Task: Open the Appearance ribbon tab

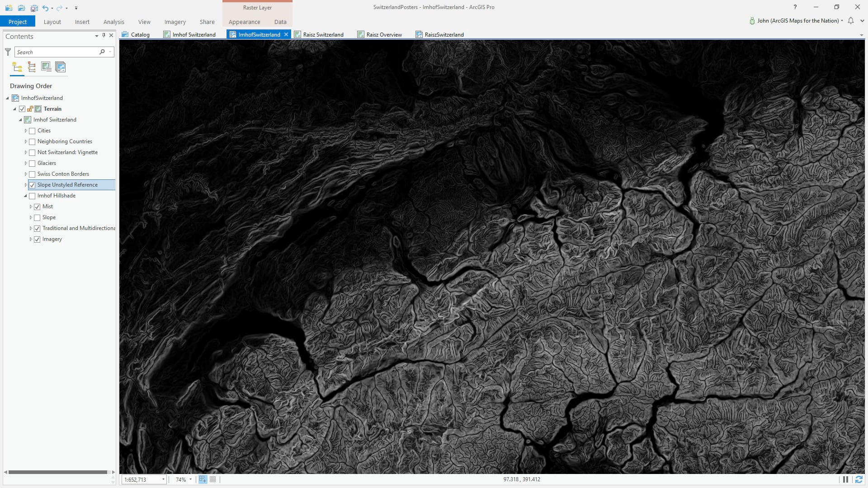Action: point(244,22)
